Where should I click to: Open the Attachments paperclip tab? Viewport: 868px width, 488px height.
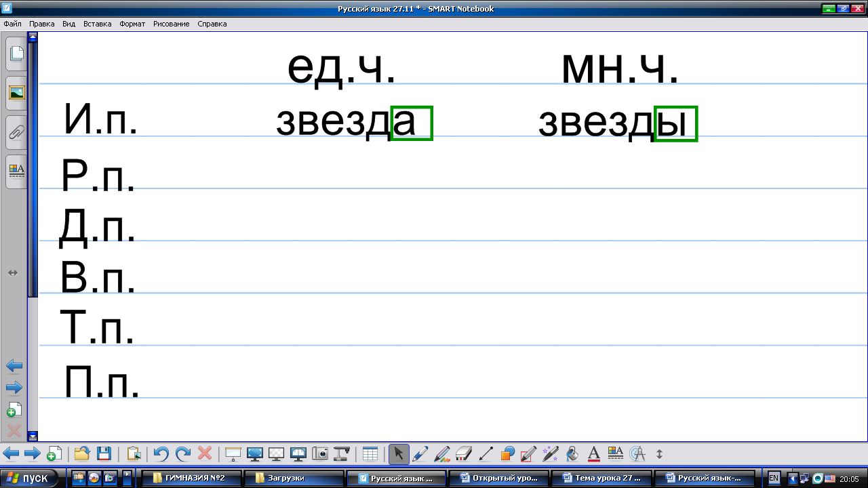coord(16,132)
